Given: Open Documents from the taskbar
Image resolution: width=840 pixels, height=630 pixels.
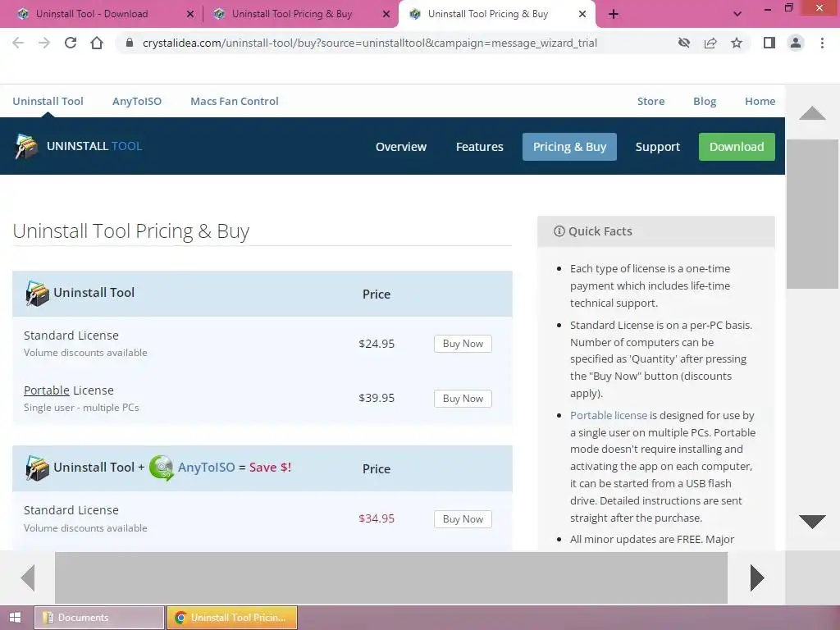Looking at the screenshot, I should (99, 618).
